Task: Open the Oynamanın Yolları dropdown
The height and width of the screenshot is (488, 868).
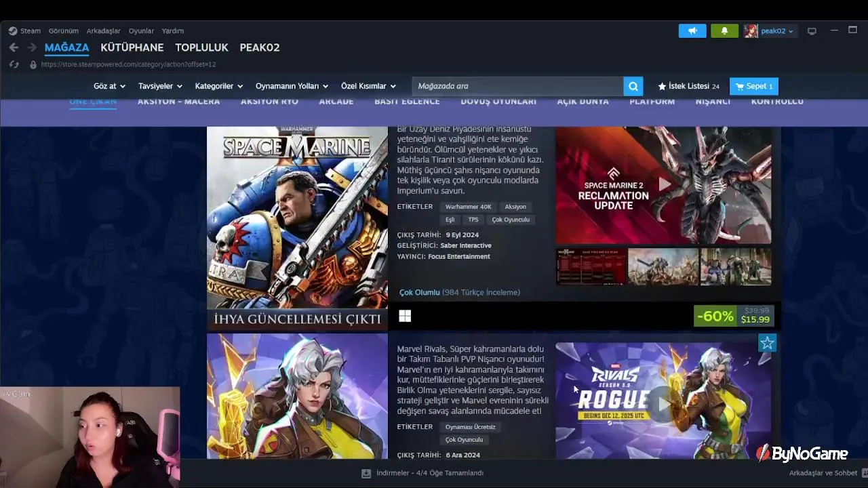Action: click(x=292, y=86)
